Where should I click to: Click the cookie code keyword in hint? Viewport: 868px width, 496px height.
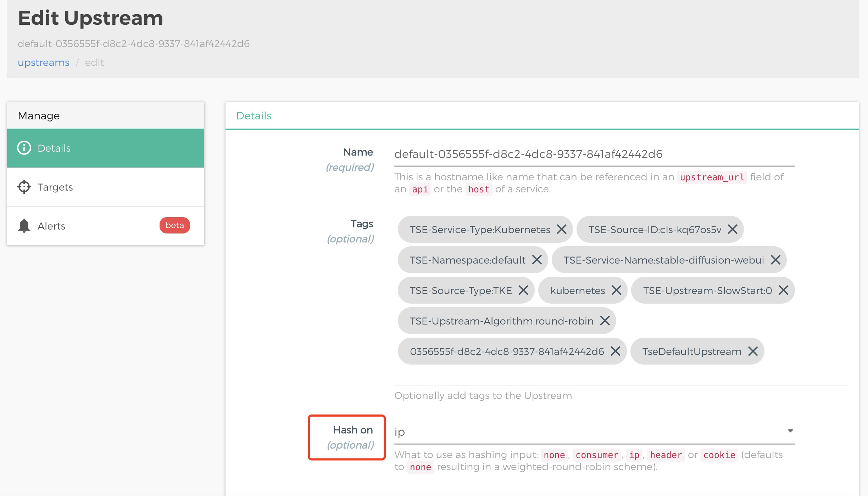tap(719, 455)
